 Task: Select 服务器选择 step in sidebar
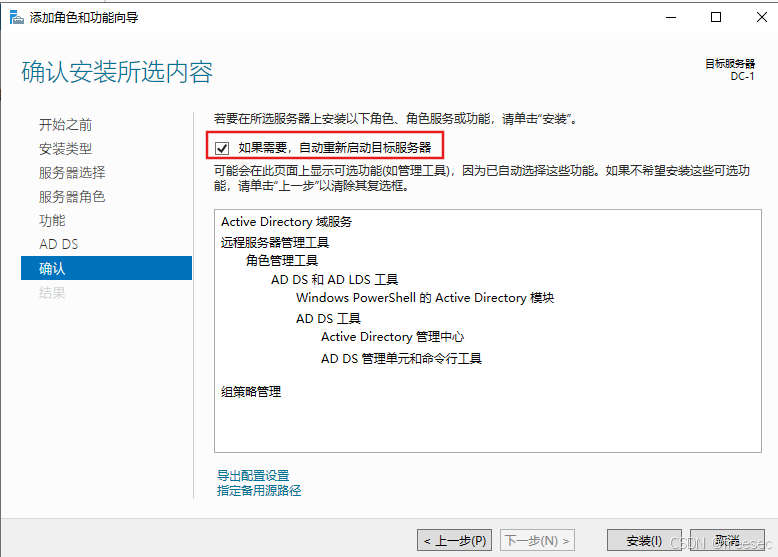(x=72, y=173)
